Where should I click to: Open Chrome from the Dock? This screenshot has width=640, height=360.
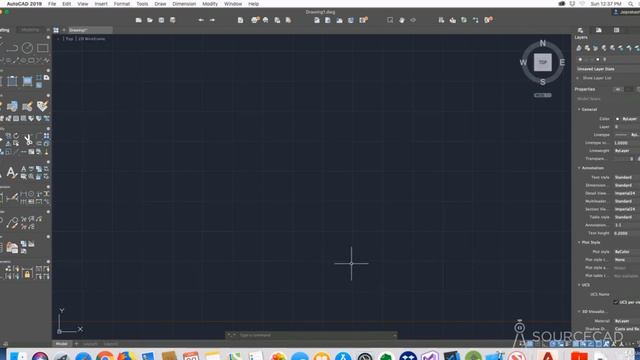(x=105, y=356)
